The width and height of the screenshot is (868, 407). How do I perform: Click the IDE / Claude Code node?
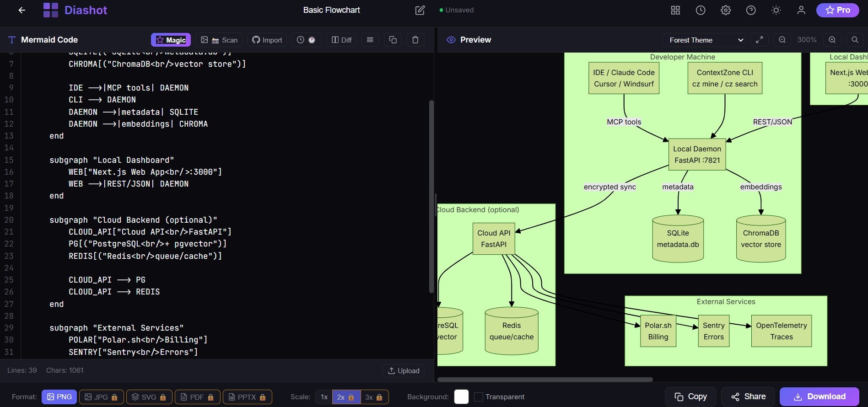click(x=624, y=78)
